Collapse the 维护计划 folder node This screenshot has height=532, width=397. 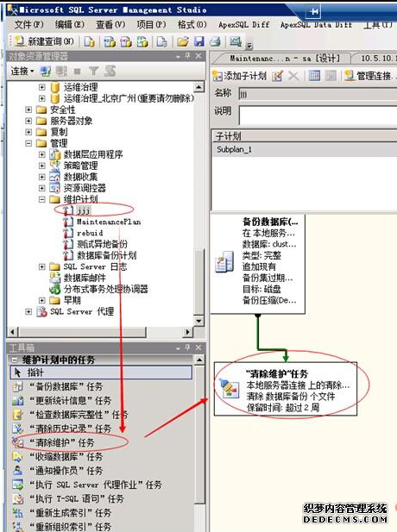click(x=41, y=199)
